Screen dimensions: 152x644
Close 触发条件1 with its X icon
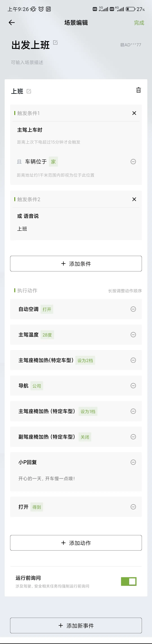click(x=134, y=113)
